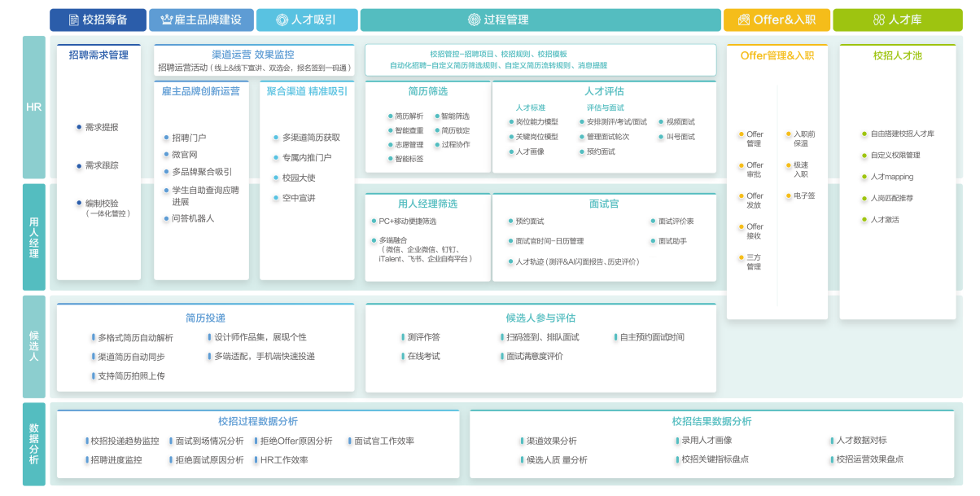980x496 pixels.
Task: Click the document icon beside 校招筹备
Action: (73, 20)
